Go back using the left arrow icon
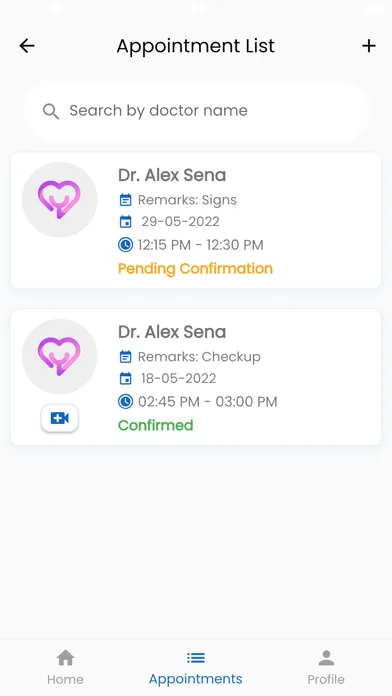392x696 pixels. coord(27,46)
